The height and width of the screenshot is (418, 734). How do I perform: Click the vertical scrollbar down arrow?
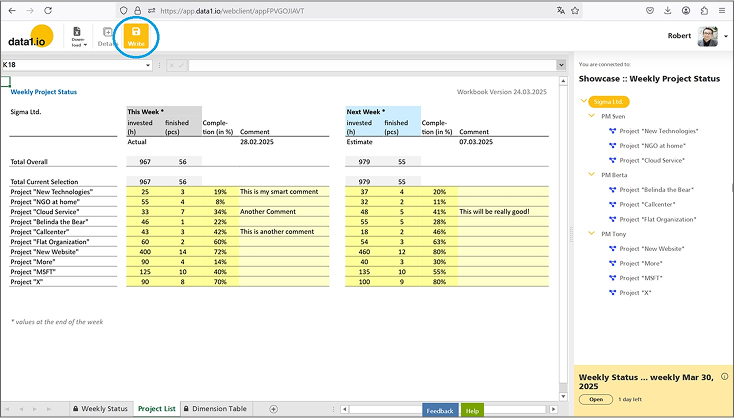[x=564, y=397]
